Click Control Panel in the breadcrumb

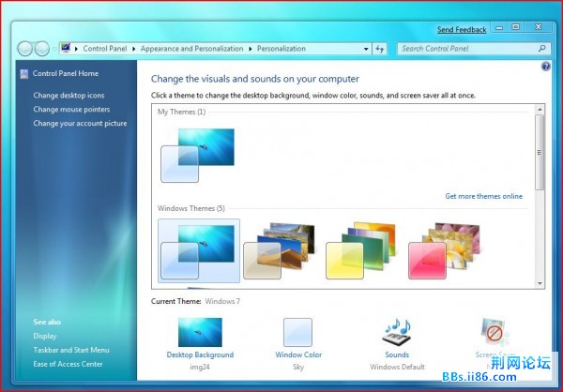(105, 49)
